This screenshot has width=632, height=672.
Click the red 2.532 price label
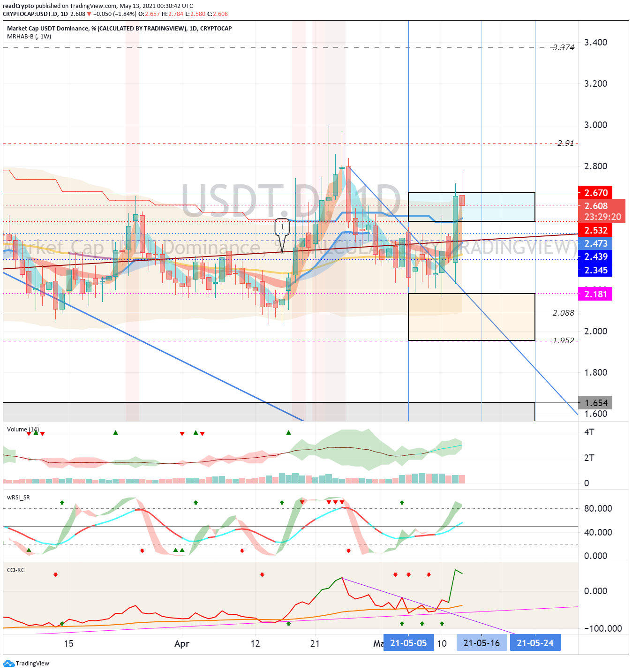595,230
